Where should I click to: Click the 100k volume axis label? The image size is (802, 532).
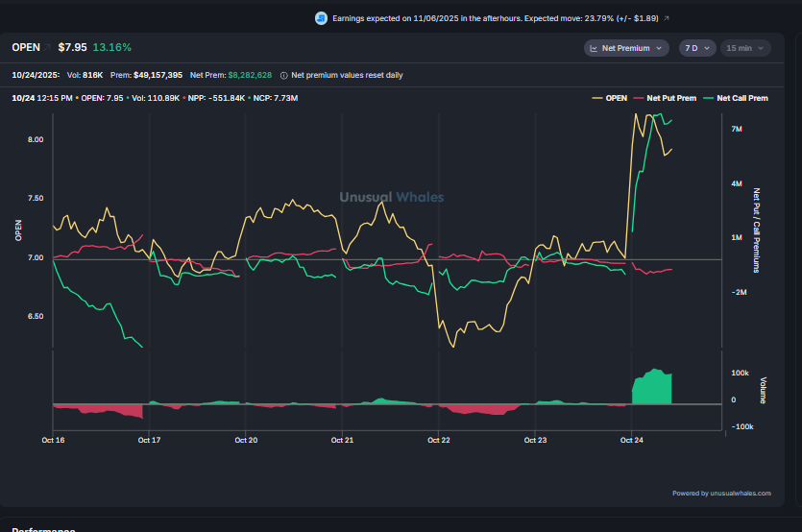pos(741,373)
